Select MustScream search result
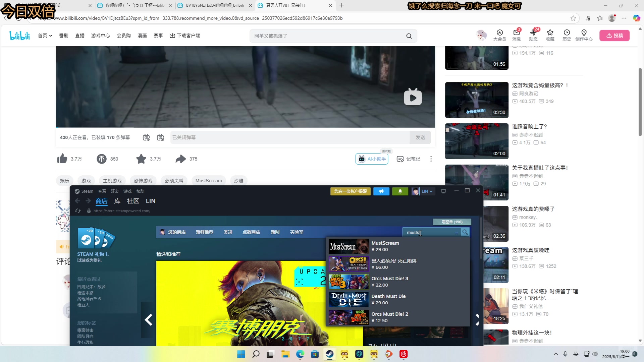644x362 pixels. point(398,246)
